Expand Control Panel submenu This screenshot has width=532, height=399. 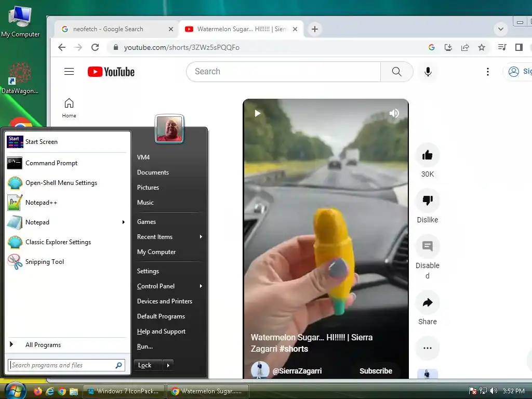(201, 286)
